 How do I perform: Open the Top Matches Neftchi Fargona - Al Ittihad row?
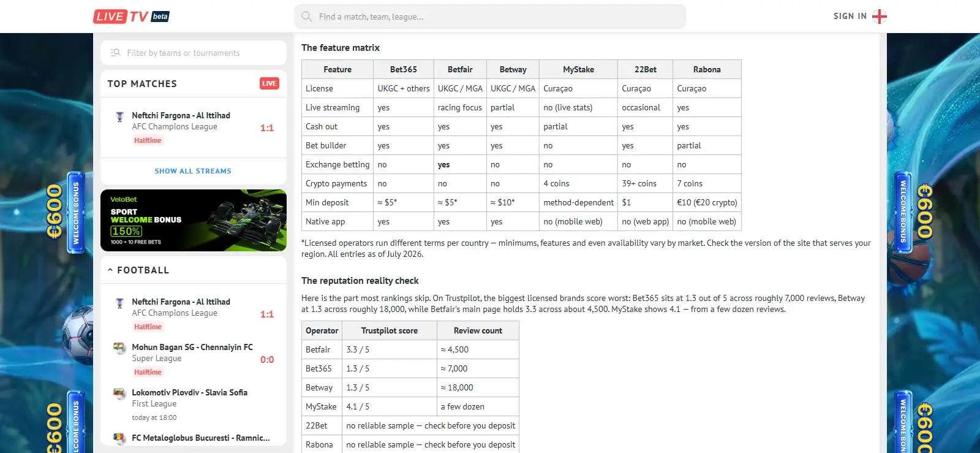[194, 128]
